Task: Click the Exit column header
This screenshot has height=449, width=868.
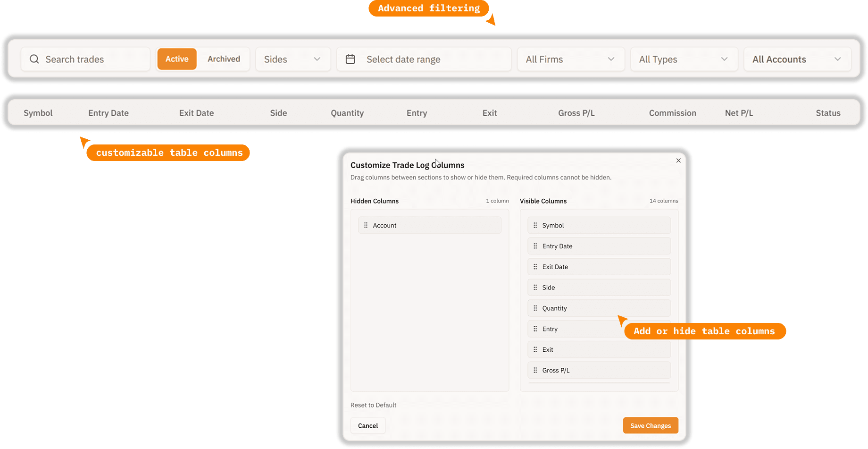Action: [490, 113]
